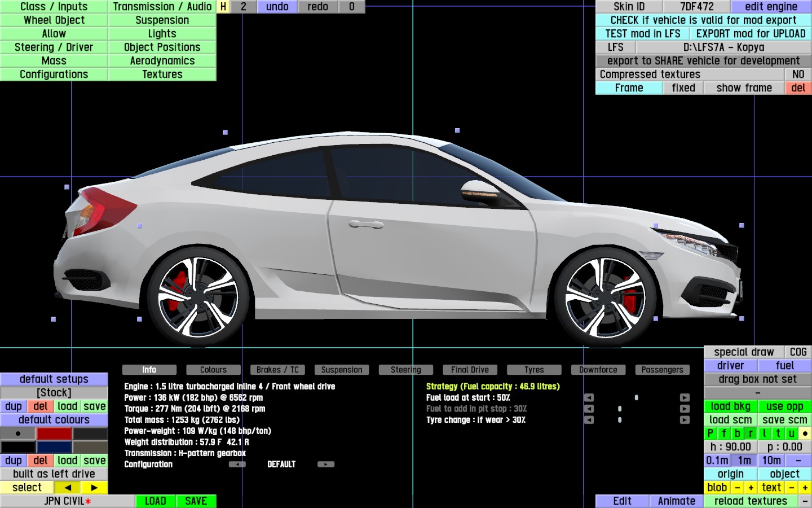This screenshot has width=812, height=508.
Task: Switch to front view with f button
Action: click(x=724, y=433)
